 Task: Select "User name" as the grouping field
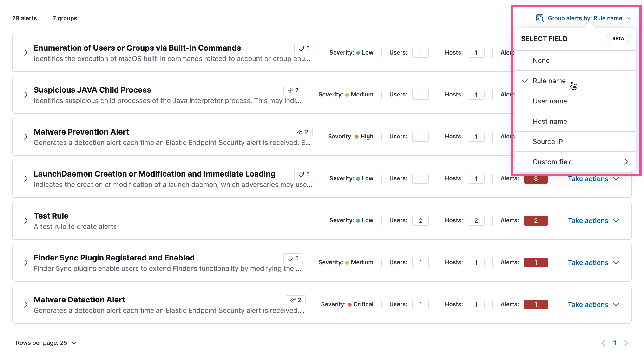point(550,101)
